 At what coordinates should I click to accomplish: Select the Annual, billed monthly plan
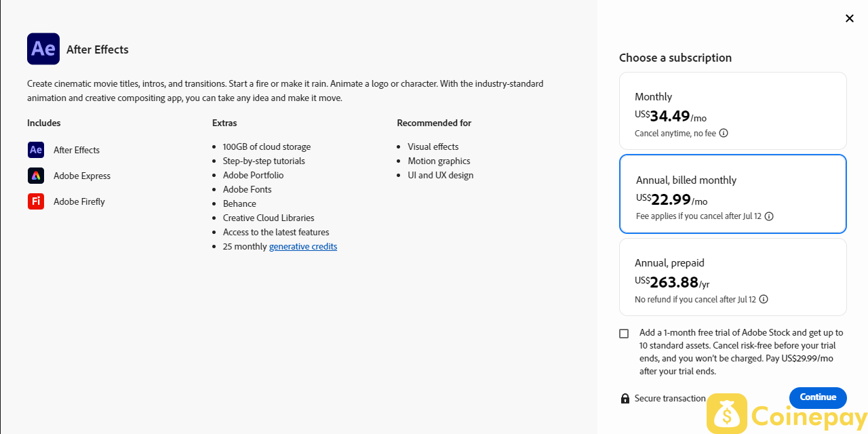click(x=733, y=194)
